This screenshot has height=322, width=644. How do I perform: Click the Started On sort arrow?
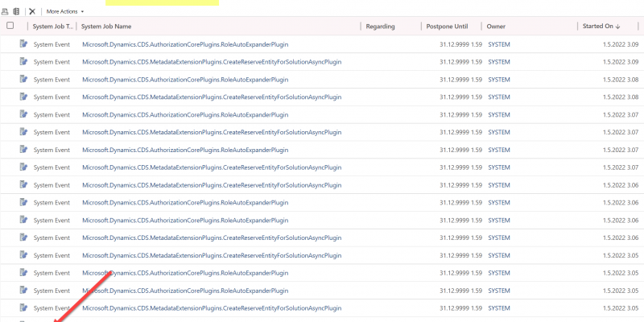point(617,27)
